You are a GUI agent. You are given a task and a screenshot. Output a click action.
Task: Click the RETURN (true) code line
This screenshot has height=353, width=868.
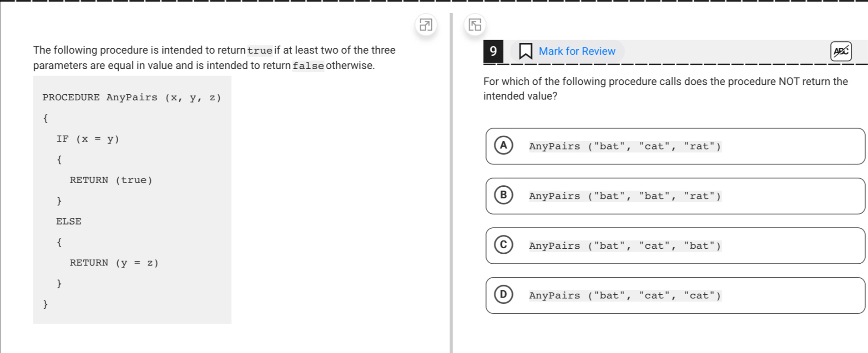[111, 180]
